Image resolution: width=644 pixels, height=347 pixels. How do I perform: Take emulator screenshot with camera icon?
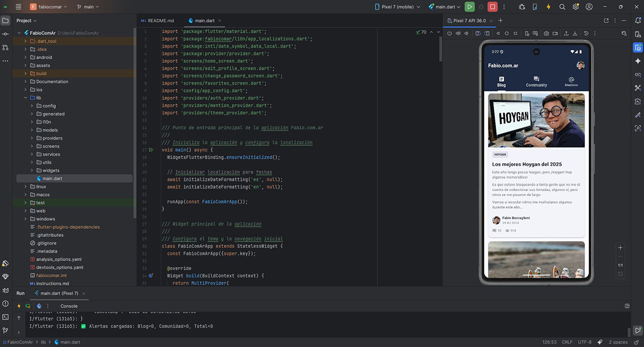click(x=546, y=33)
